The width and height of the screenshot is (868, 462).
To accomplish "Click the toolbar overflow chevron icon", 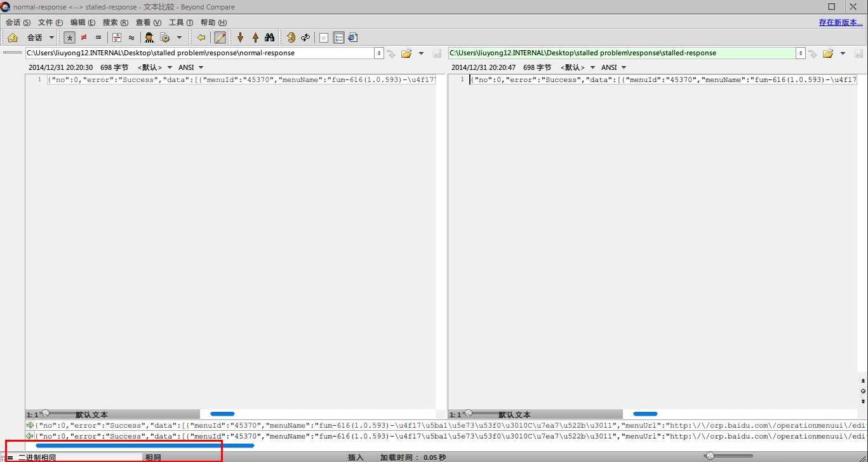I will pos(324,37).
